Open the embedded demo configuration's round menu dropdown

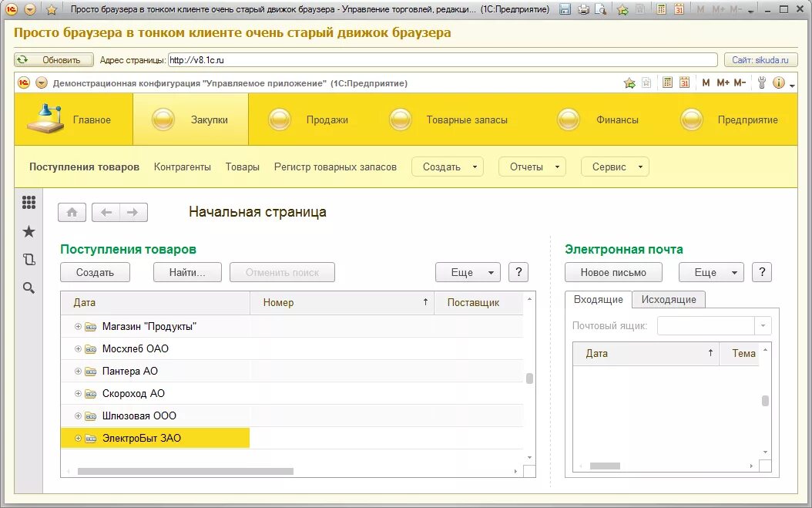(x=42, y=83)
